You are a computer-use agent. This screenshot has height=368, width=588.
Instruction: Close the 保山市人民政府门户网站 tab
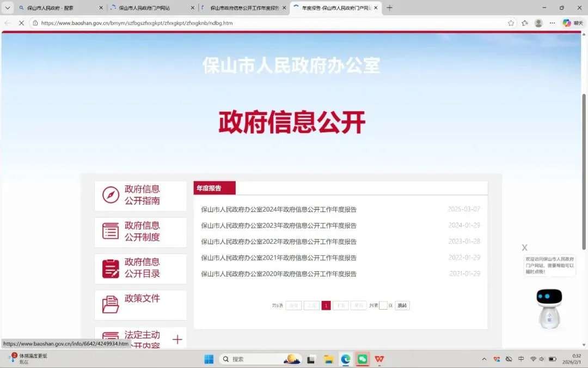coord(192,8)
